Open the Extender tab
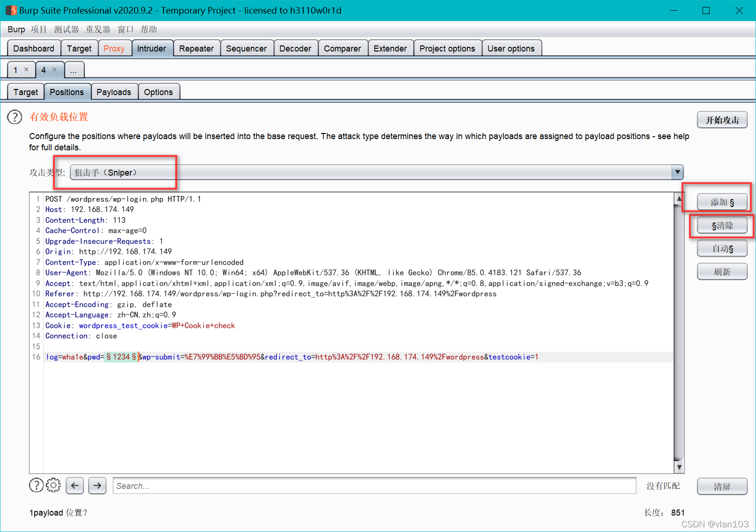Viewport: 756px width, 532px height. click(x=390, y=49)
